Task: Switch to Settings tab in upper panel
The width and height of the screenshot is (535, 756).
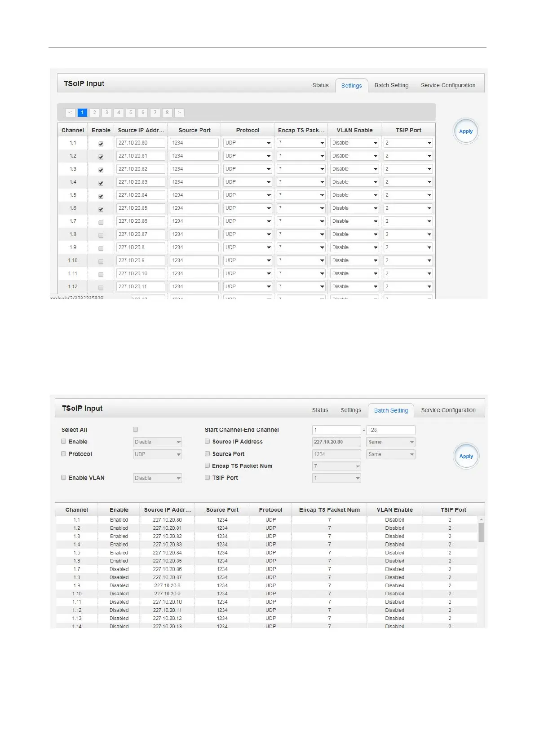Action: (351, 85)
